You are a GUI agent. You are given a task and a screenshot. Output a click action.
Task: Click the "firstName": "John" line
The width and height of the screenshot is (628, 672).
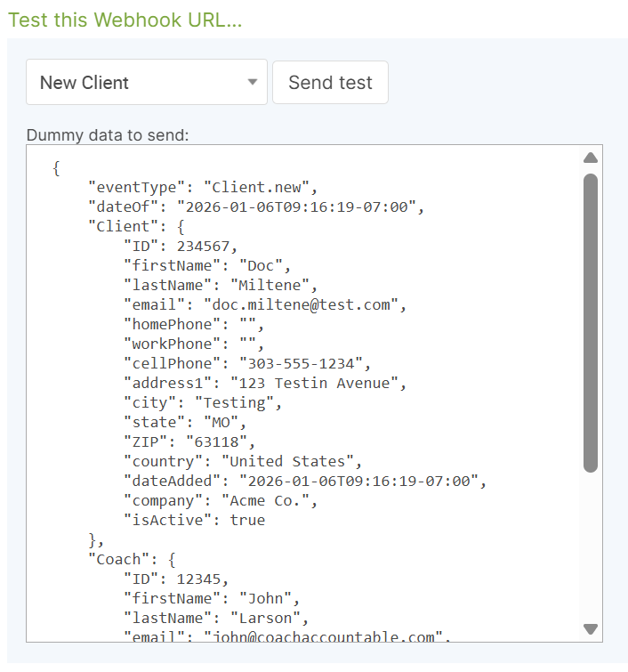[x=212, y=598]
